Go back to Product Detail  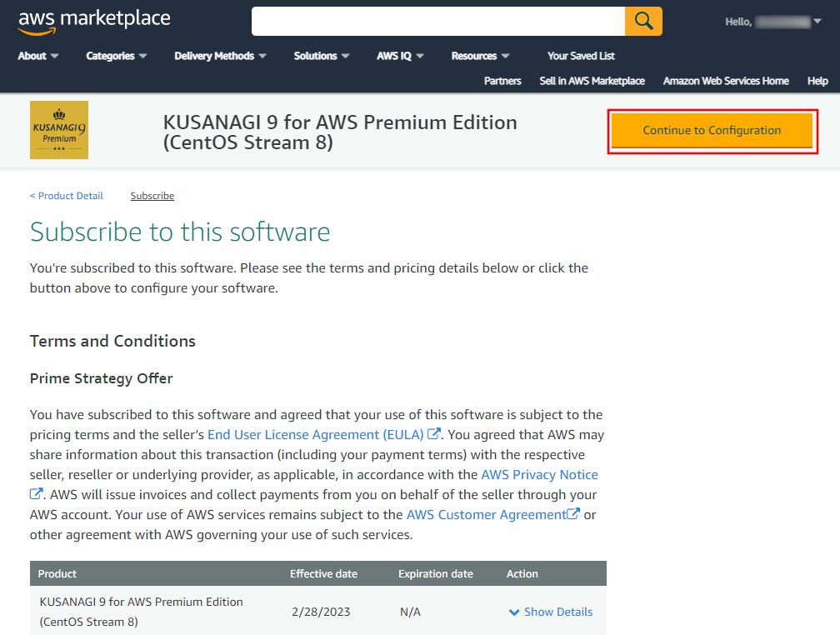67,196
